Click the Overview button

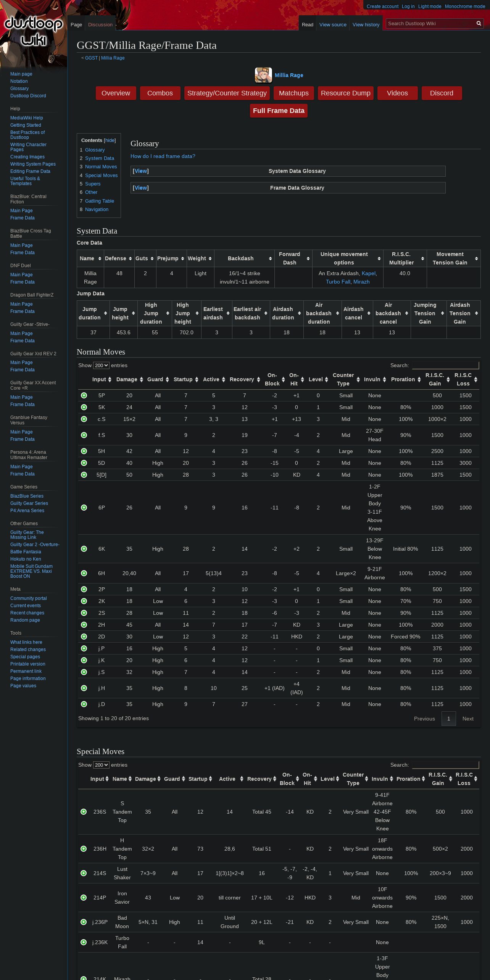[116, 93]
